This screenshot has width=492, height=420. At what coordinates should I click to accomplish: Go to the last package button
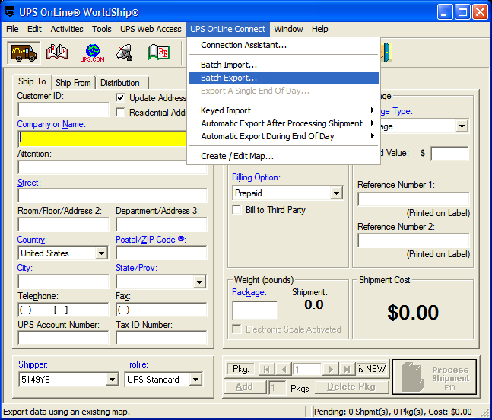(347, 369)
